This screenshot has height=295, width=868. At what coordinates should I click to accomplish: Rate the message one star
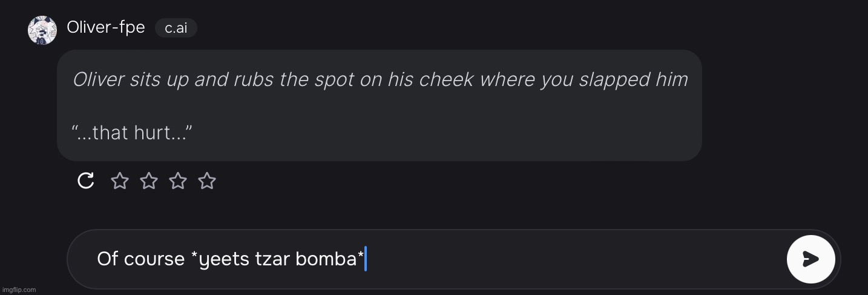point(120,181)
